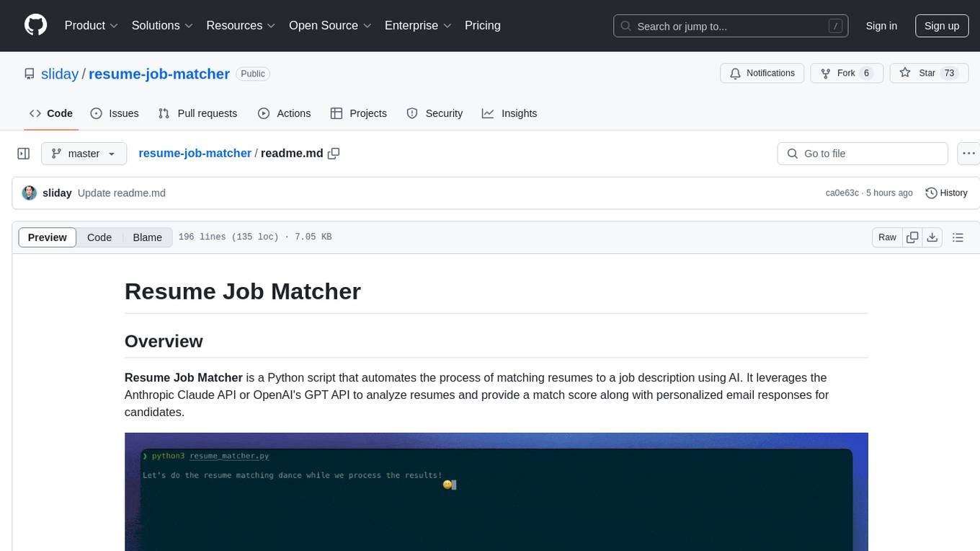
Task: Open the more file actions menu
Action: point(968,154)
